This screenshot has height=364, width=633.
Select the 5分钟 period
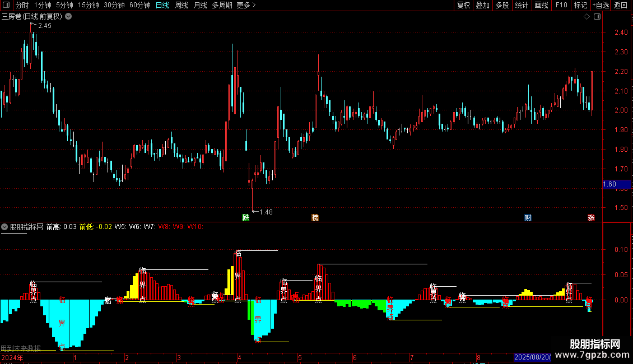64,5
